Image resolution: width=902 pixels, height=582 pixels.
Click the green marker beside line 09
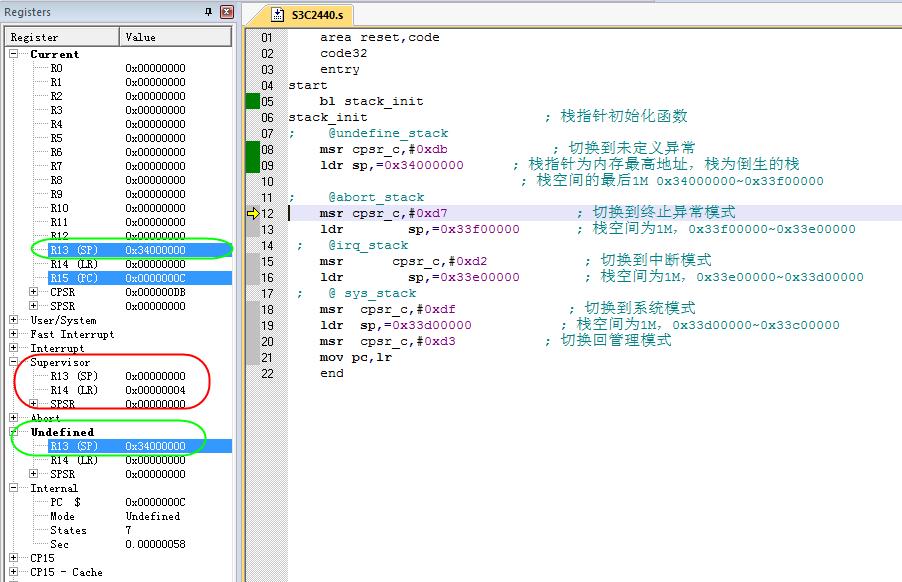pos(252,165)
